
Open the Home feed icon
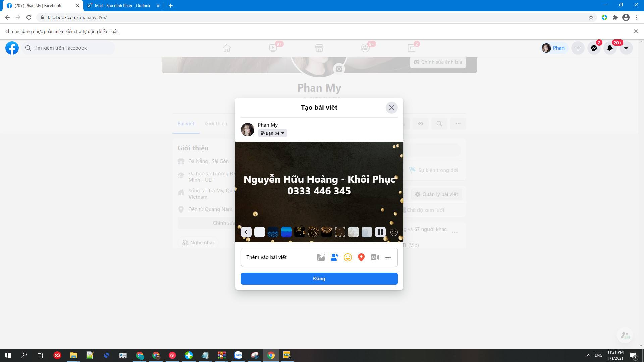tap(227, 48)
